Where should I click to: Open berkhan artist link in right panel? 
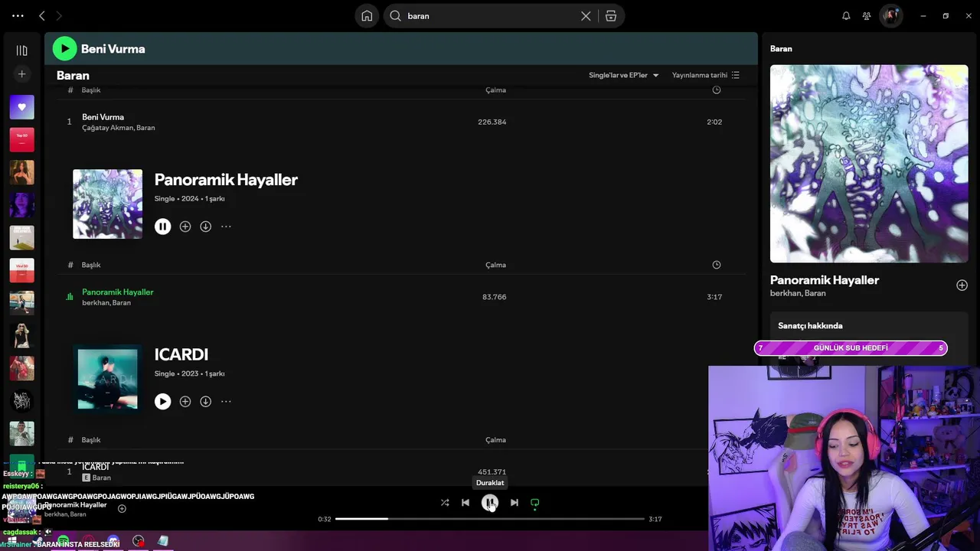tap(786, 293)
